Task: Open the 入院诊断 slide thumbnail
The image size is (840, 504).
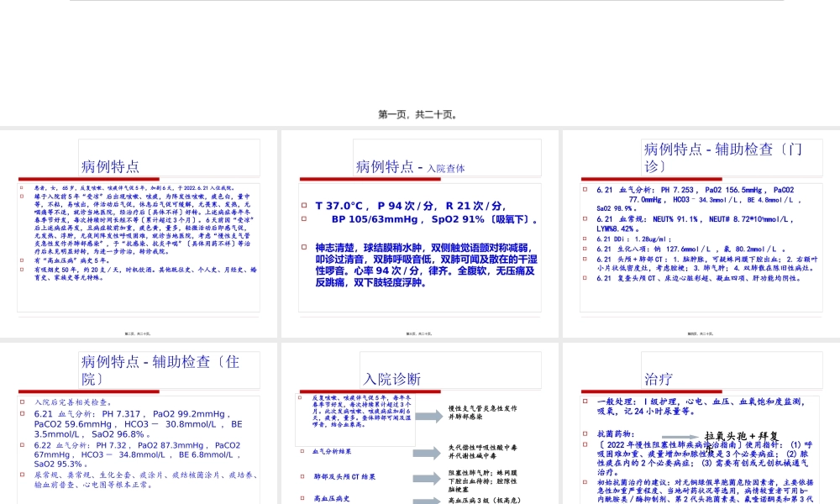Action: pos(419,423)
